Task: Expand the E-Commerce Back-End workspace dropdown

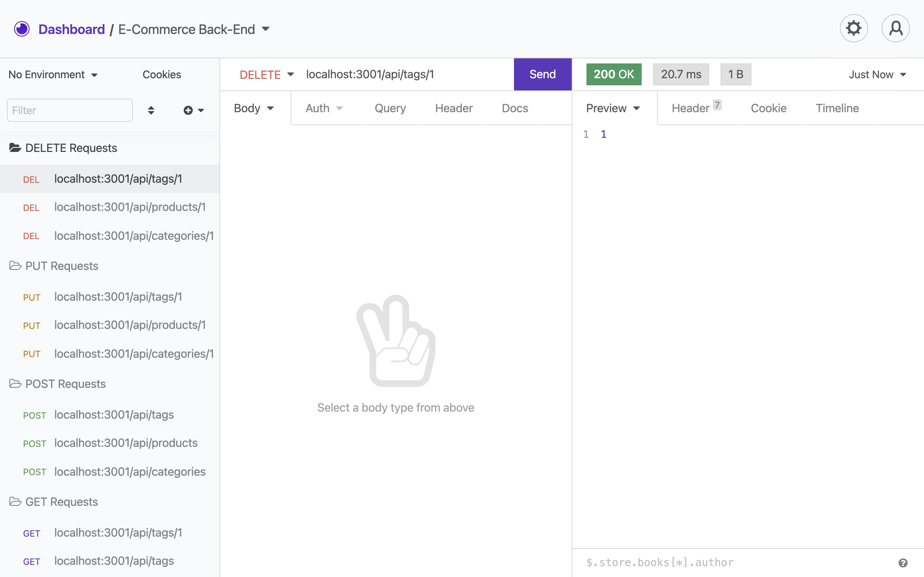Action: coord(266,29)
